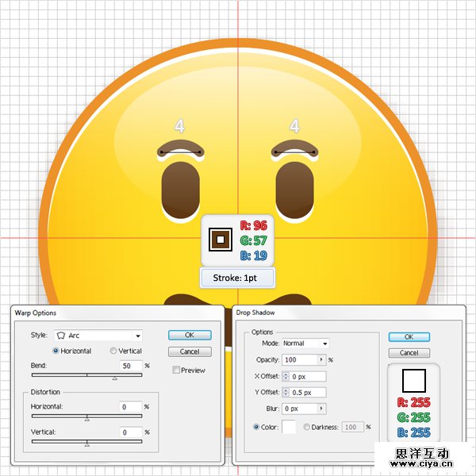Viewport: 476px width, 476px height.
Task: Click the X Offset stepper arrows
Action: coord(286,376)
